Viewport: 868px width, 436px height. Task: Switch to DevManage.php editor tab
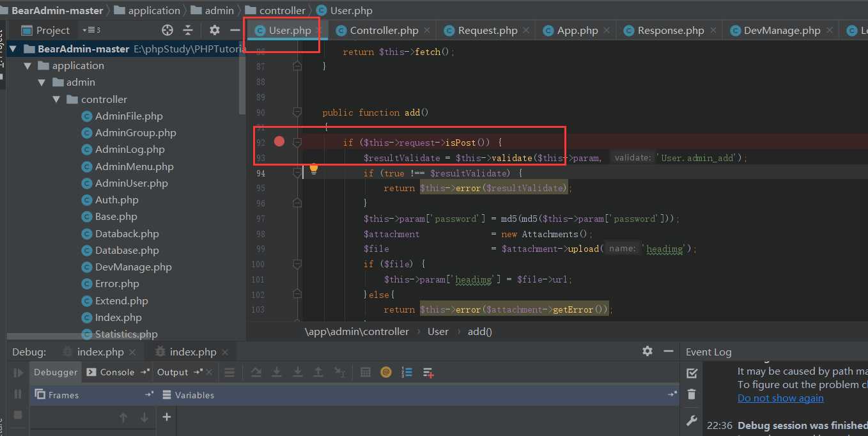pyautogui.click(x=781, y=30)
